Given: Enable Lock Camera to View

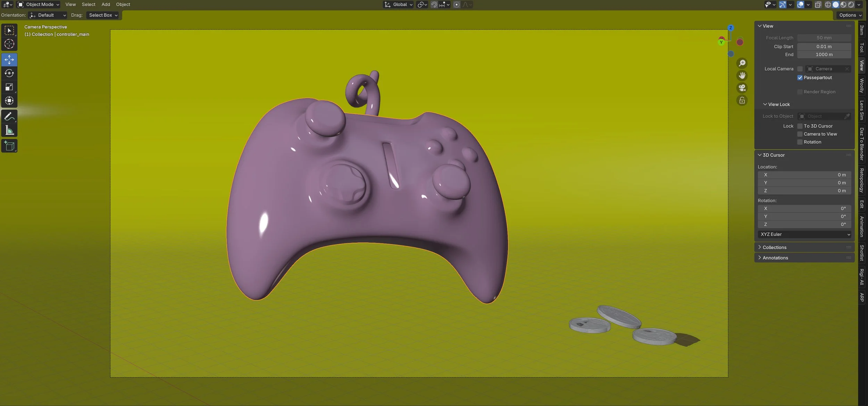Looking at the screenshot, I should (x=800, y=134).
